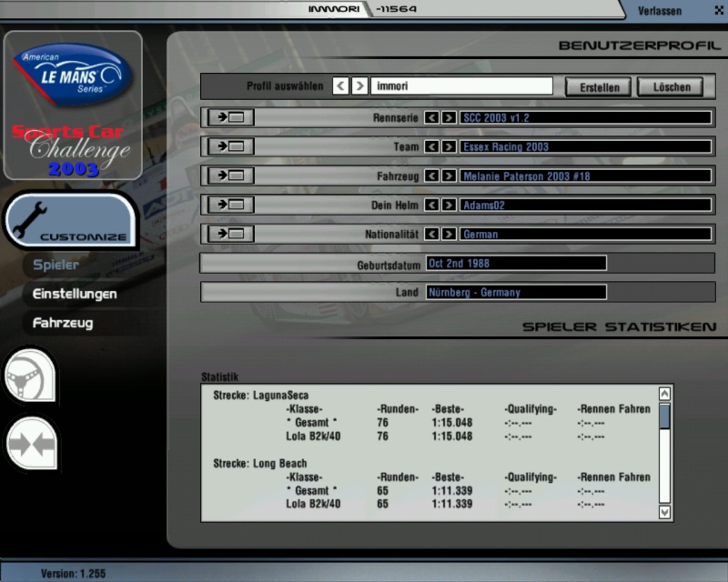Screen dimensions: 728x582
Task: Switch to previous Team option
Action: pyautogui.click(x=432, y=147)
